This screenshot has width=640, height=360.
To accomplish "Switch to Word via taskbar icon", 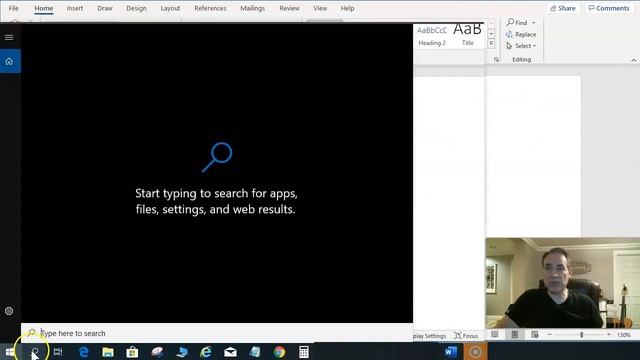I will click(451, 351).
